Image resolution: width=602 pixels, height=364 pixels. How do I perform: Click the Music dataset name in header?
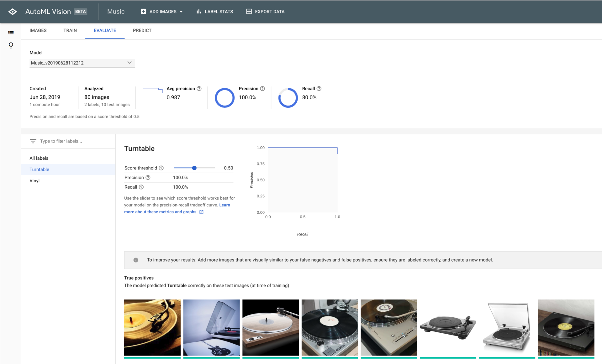tap(116, 12)
